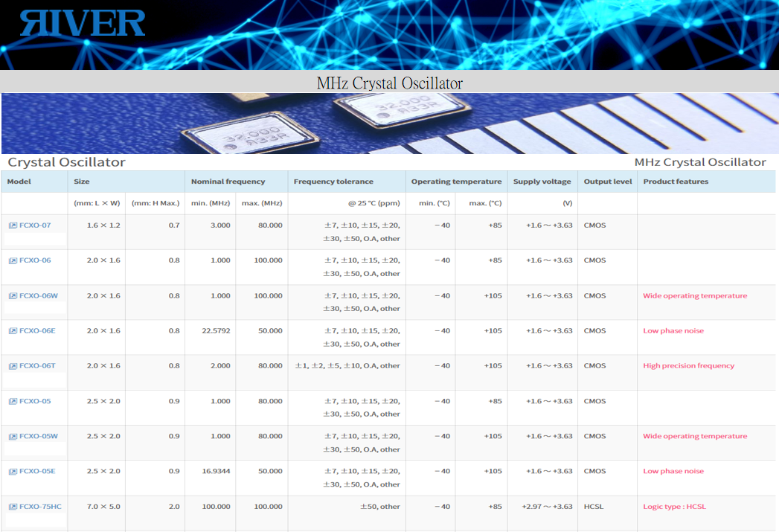Open the FCXO-05E model name link
Image resolution: width=779 pixels, height=532 pixels.
click(37, 472)
